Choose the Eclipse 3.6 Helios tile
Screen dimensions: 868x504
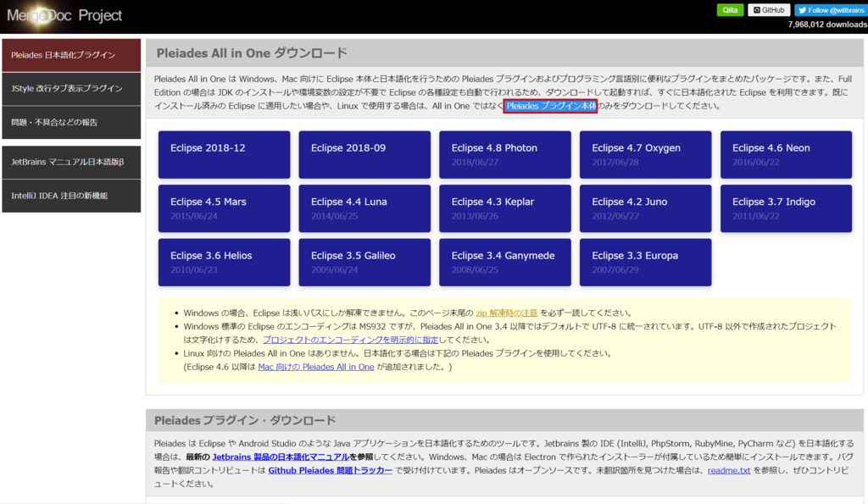(224, 263)
